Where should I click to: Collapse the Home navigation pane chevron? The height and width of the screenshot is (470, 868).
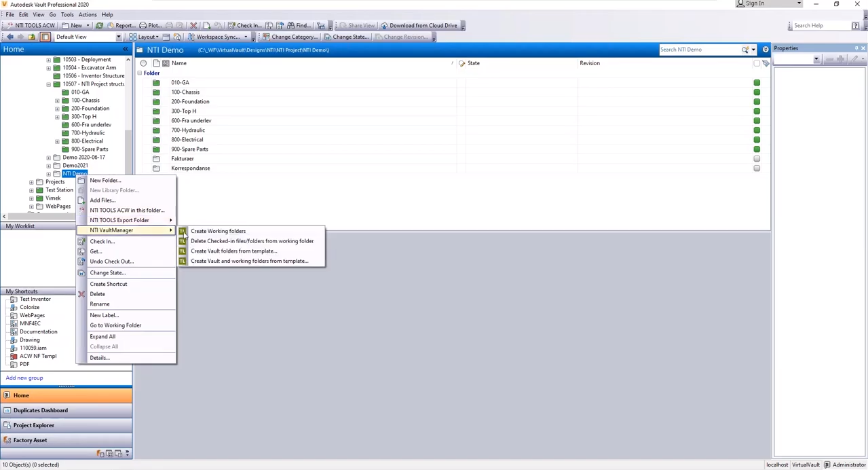coord(126,50)
